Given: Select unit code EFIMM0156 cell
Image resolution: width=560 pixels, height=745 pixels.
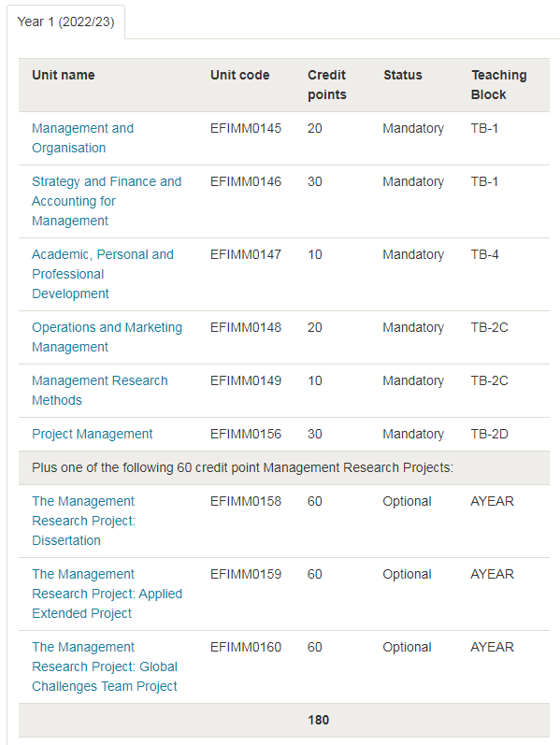Looking at the screenshot, I should [x=246, y=435].
